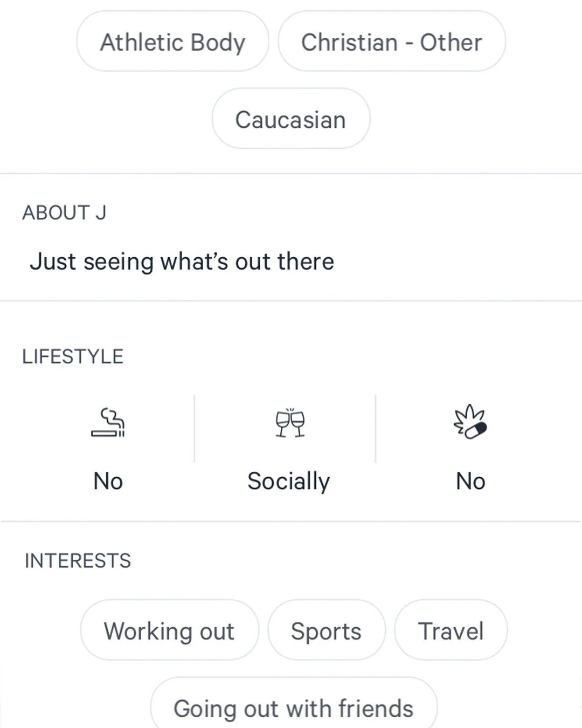Tap the wine glasses drinking icon
Viewport: 582px width, 728px height.
(290, 423)
